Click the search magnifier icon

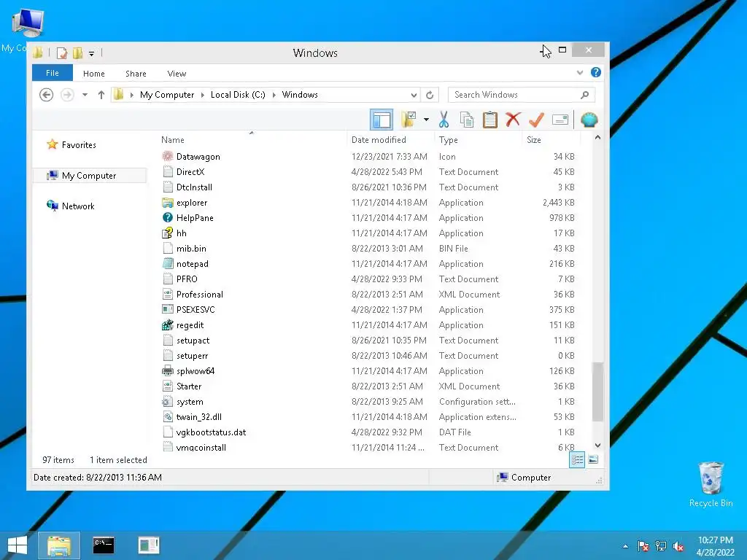pos(584,95)
